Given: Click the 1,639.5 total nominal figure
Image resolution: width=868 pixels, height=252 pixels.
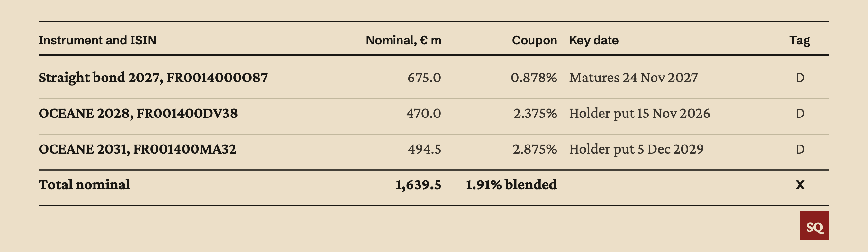Looking at the screenshot, I should 418,185.
